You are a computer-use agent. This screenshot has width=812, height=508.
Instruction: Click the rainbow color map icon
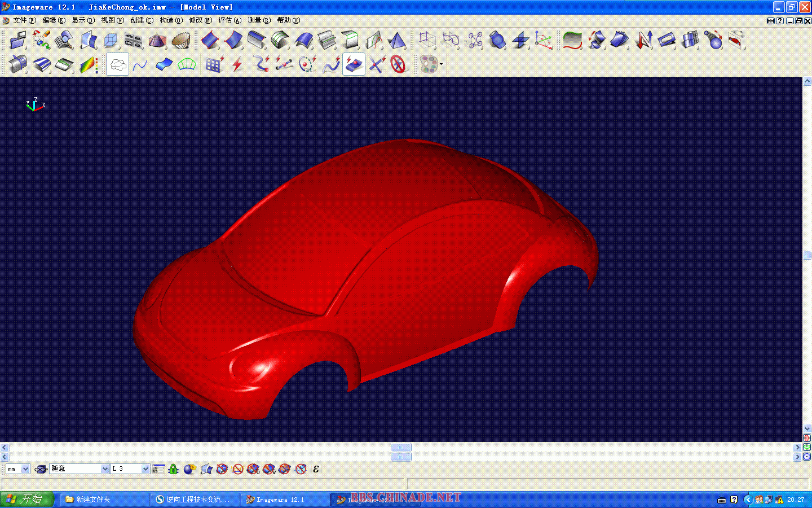(x=89, y=65)
